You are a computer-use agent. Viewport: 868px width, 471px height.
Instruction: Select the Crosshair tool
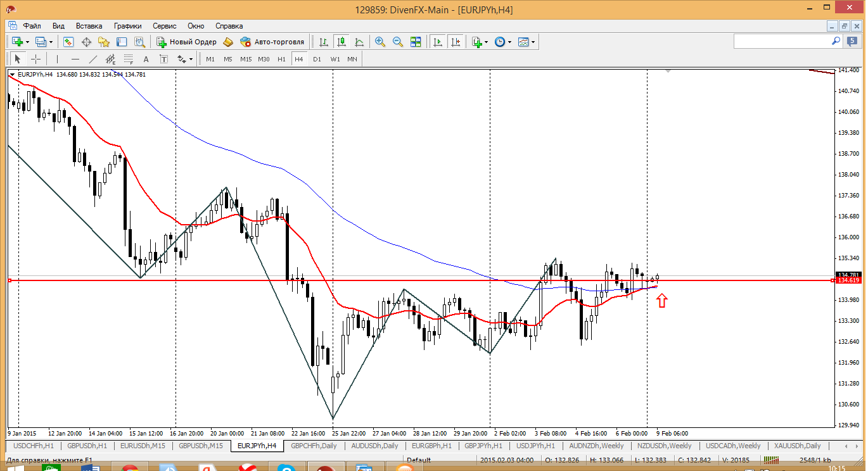[36, 59]
